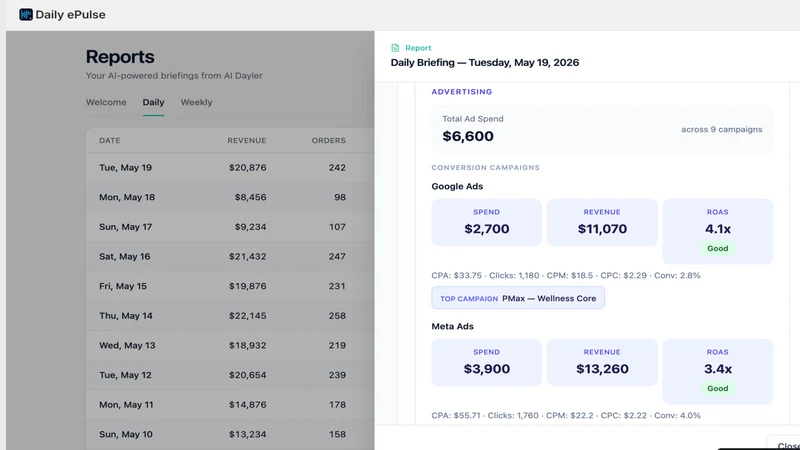Select the Sun, May 10 report row
800x450 pixels.
230,434
